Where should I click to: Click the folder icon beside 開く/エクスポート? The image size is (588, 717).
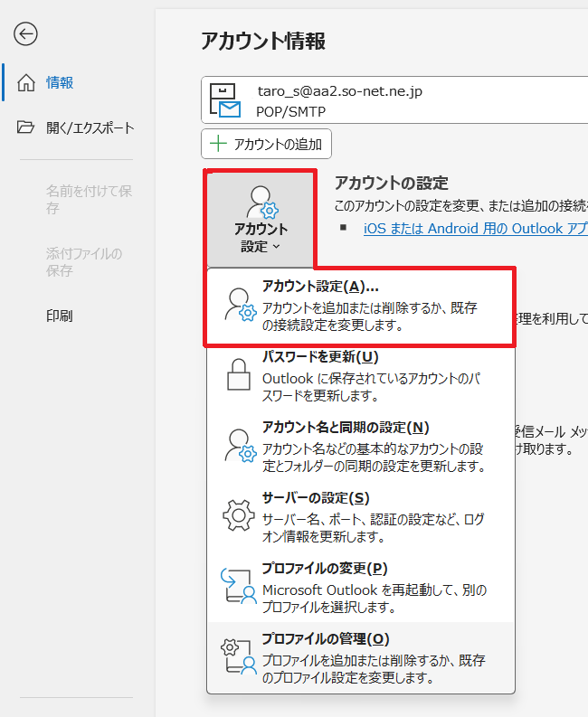tap(26, 127)
